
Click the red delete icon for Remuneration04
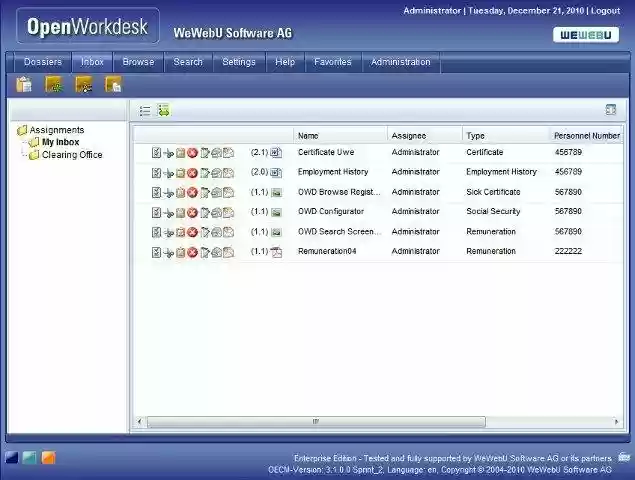coord(192,252)
